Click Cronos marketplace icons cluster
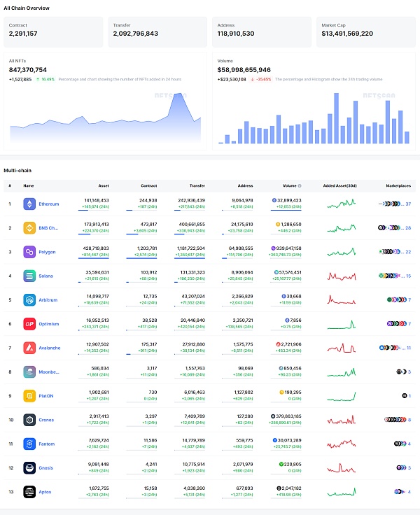 click(x=395, y=419)
